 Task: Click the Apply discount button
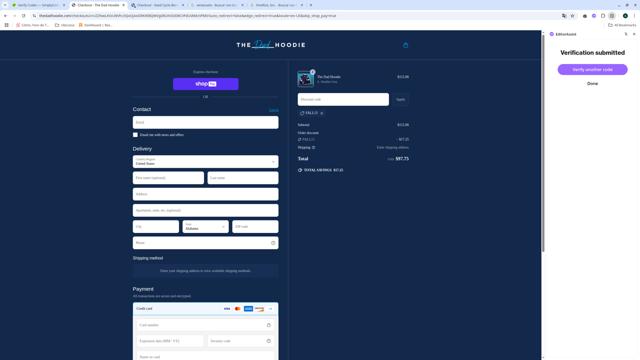pyautogui.click(x=400, y=100)
